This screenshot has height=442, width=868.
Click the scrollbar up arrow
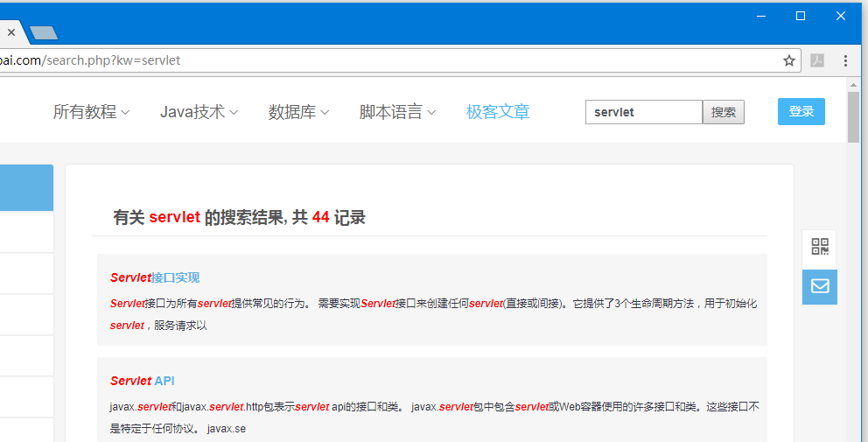click(853, 84)
